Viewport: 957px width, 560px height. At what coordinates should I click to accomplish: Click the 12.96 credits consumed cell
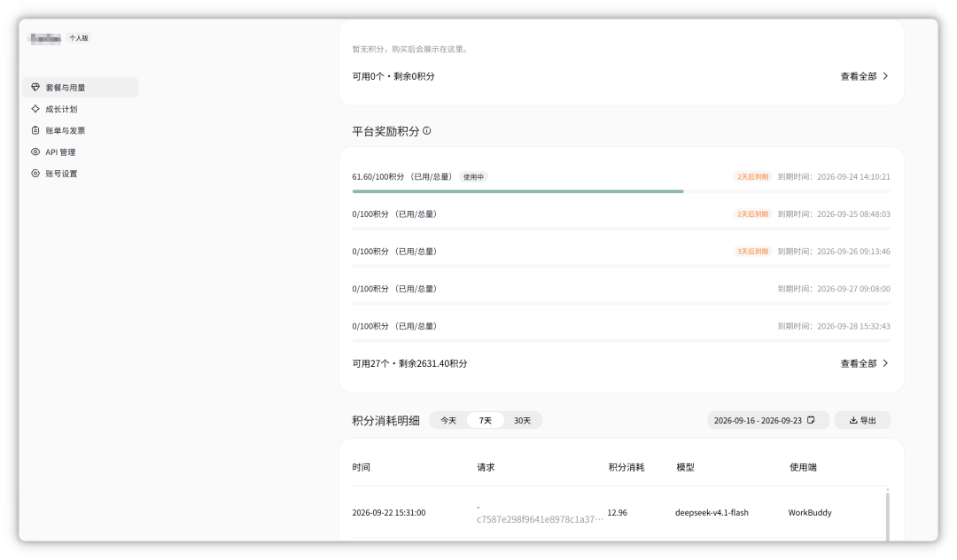[x=617, y=512]
